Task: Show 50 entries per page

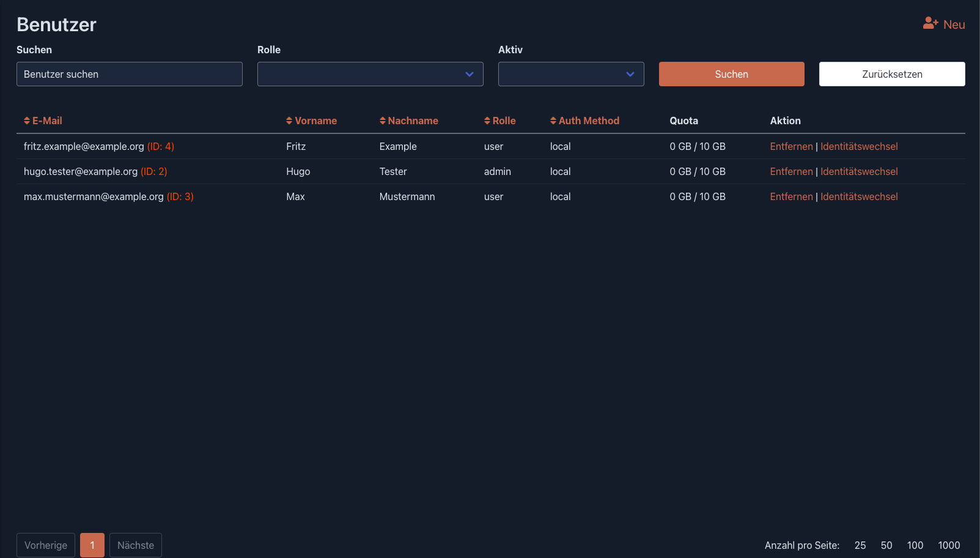Action: coord(886,545)
